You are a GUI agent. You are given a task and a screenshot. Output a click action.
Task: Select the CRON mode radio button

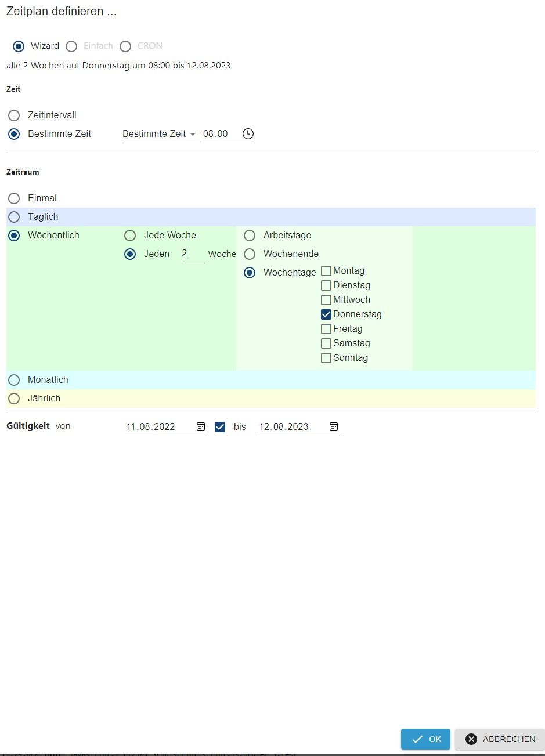pos(125,46)
